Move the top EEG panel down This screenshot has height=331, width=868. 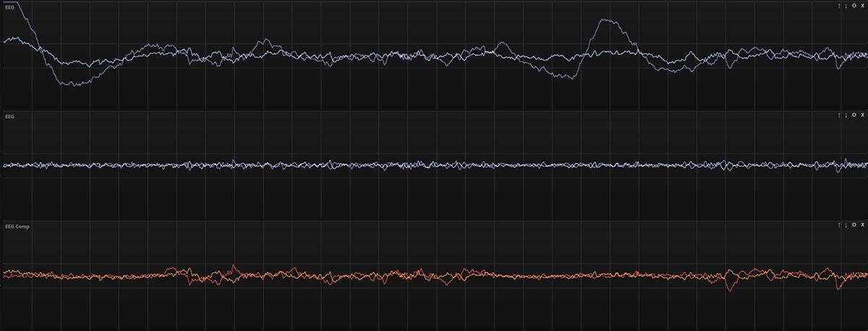click(x=846, y=5)
